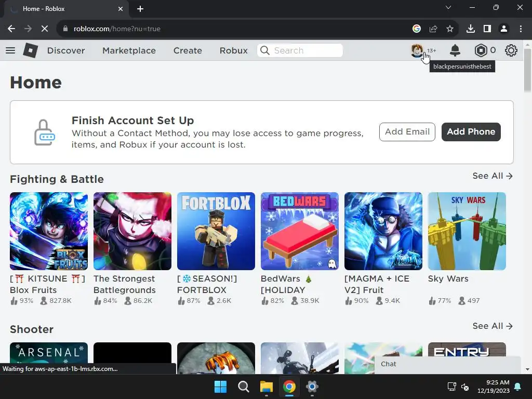532x399 pixels.
Task: Close the Home - Roblox tab
Action: (x=121, y=9)
